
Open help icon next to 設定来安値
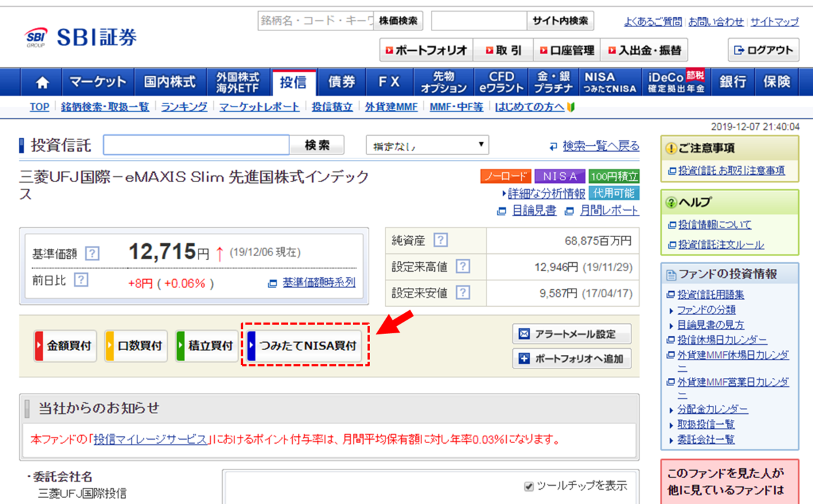(x=463, y=293)
